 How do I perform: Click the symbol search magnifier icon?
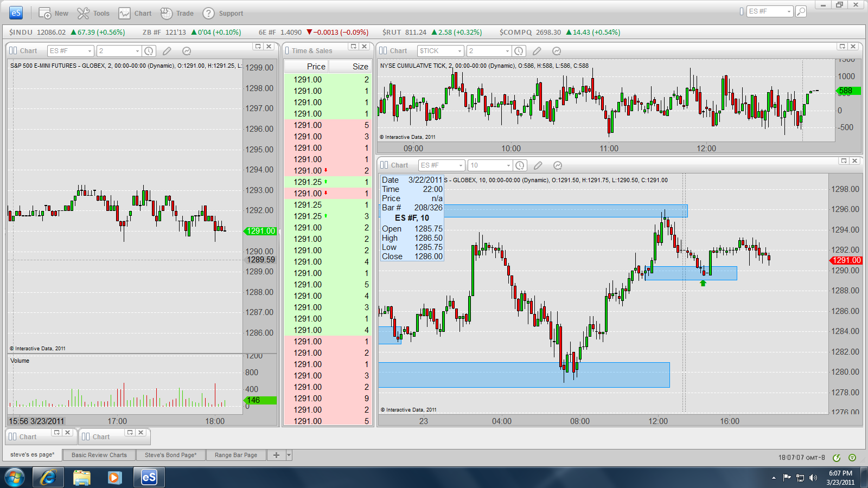pos(801,11)
